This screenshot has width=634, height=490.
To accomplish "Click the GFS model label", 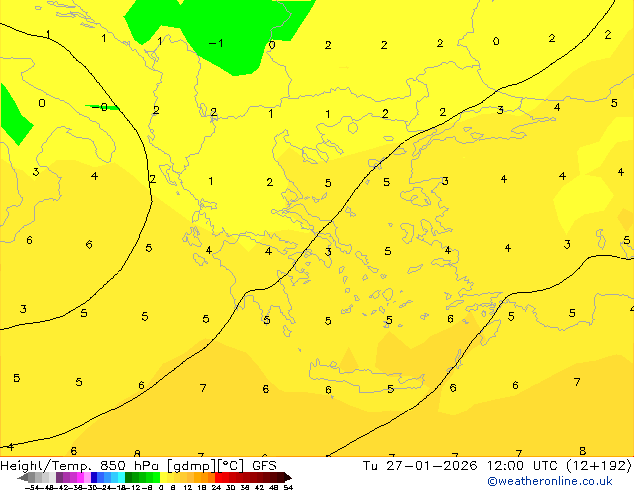I will coord(264,466).
